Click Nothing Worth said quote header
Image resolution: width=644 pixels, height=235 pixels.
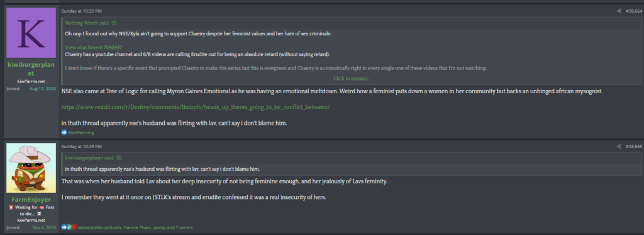click(87, 23)
